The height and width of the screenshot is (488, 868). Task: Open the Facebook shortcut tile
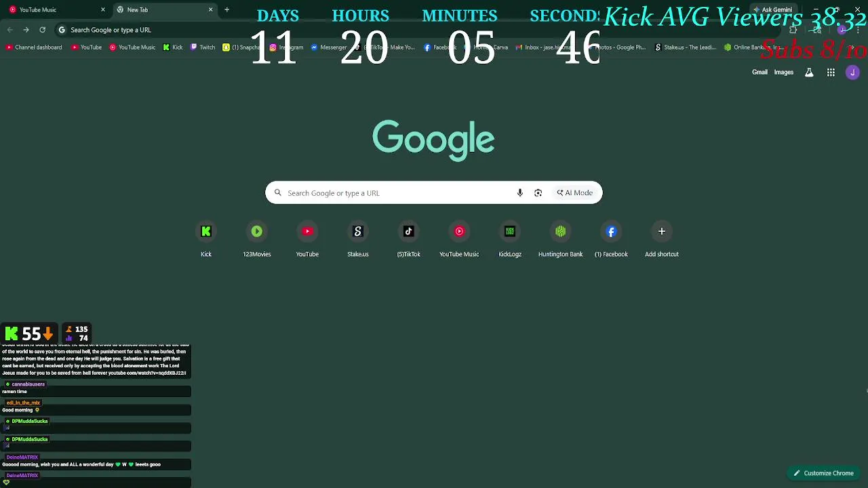[611, 240]
